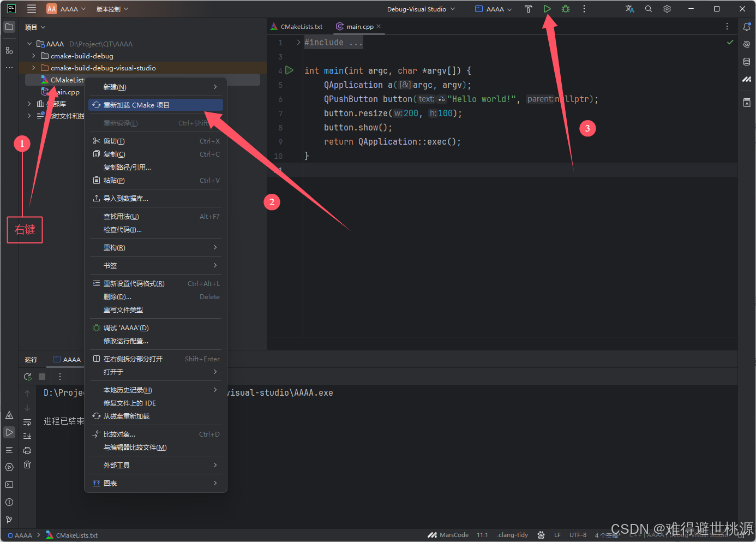The height and width of the screenshot is (542, 756).
Task: Choose 比较对象
Action: coord(155,434)
